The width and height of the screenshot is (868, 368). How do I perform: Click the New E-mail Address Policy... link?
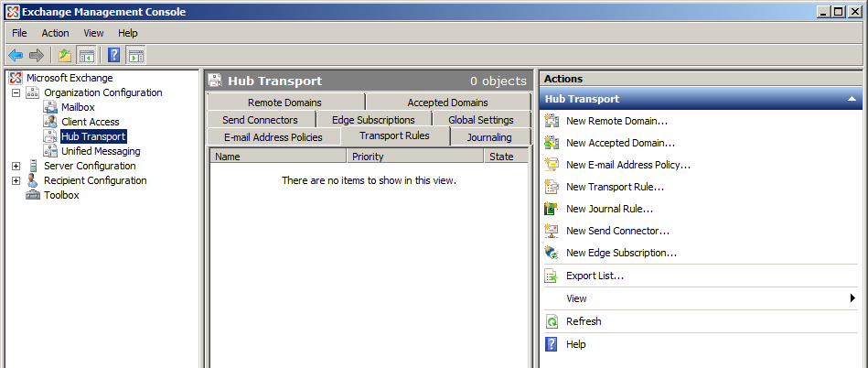(628, 165)
